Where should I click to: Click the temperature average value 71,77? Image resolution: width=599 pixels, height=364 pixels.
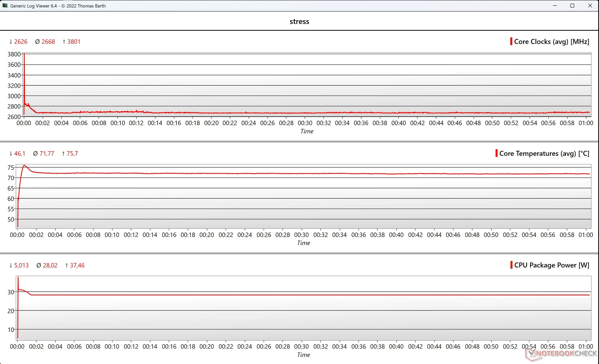(x=47, y=153)
